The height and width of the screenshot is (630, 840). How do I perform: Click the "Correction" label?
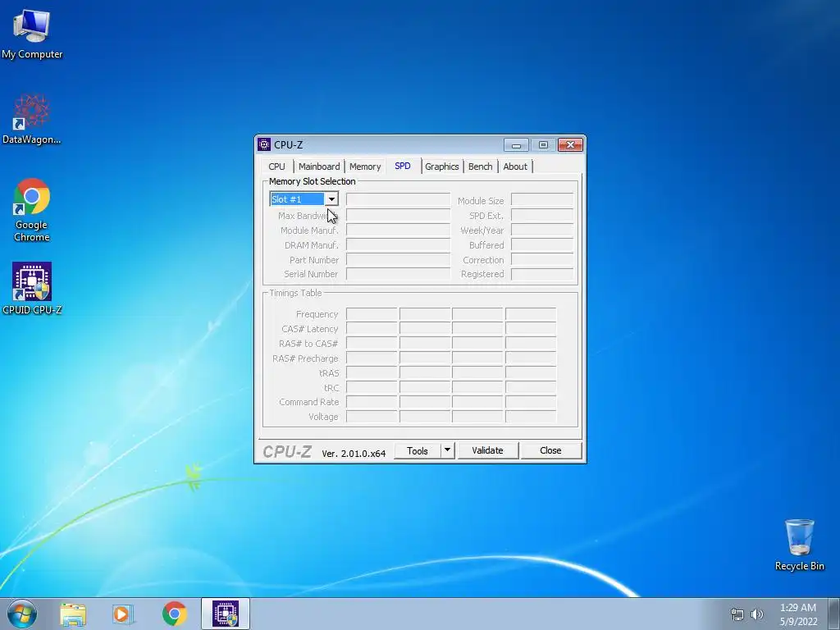click(483, 260)
